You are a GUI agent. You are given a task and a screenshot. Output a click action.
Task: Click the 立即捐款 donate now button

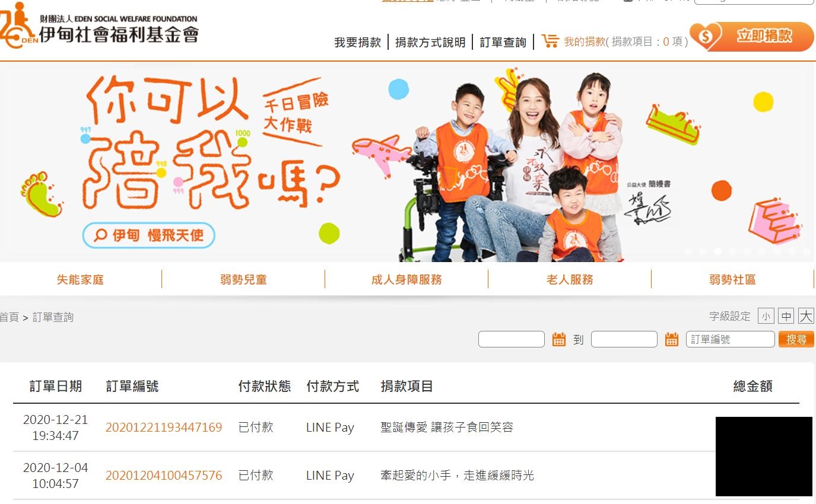pos(752,37)
